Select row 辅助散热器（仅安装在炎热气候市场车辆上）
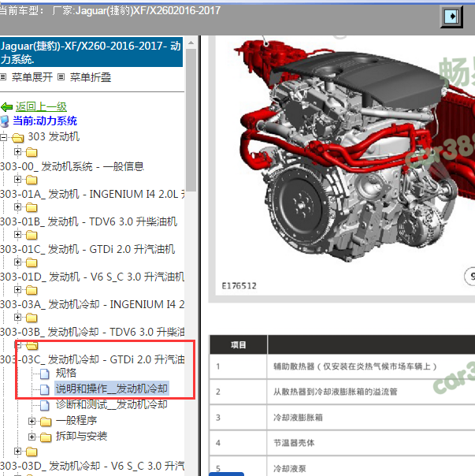Image resolution: width=475 pixels, height=476 pixels. pos(343,366)
